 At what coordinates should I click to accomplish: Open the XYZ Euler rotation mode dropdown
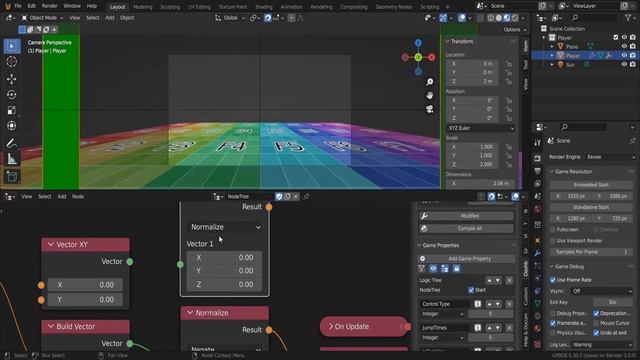(480, 128)
